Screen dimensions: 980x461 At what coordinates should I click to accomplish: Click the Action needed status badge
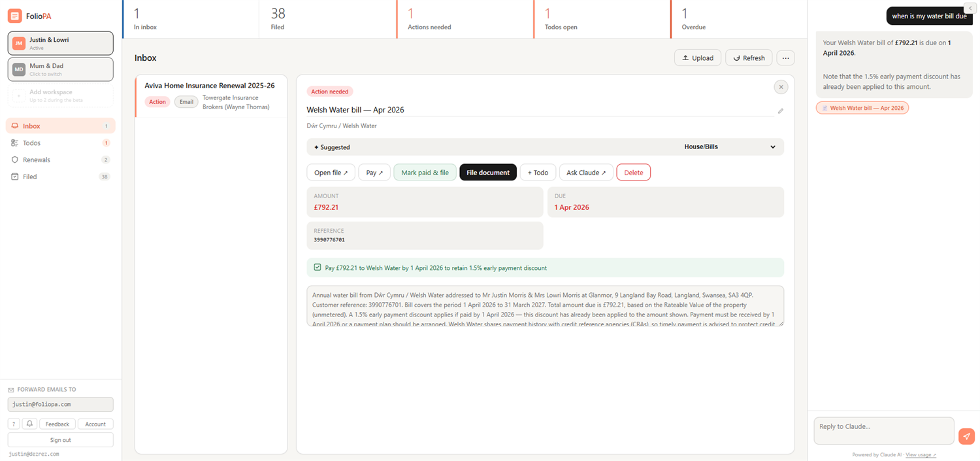click(x=330, y=92)
